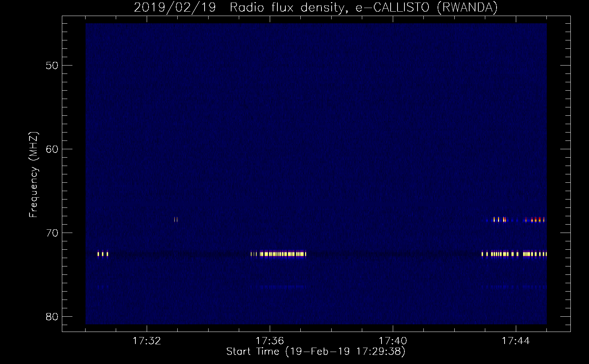This screenshot has width=589, height=364.
Task: Click the 'Frequency (MHZ)' axis label
Action: pos(33,175)
